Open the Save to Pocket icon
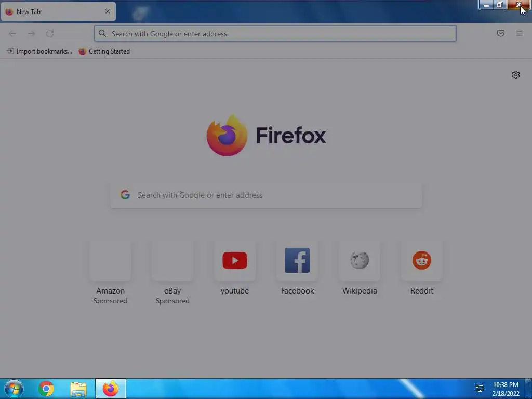This screenshot has width=532, height=399. pyautogui.click(x=500, y=33)
